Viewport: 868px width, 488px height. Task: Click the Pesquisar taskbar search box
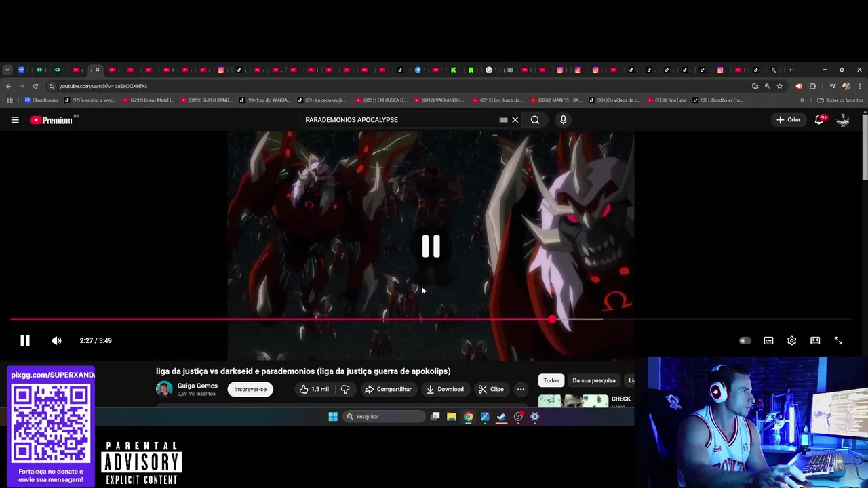click(383, 417)
